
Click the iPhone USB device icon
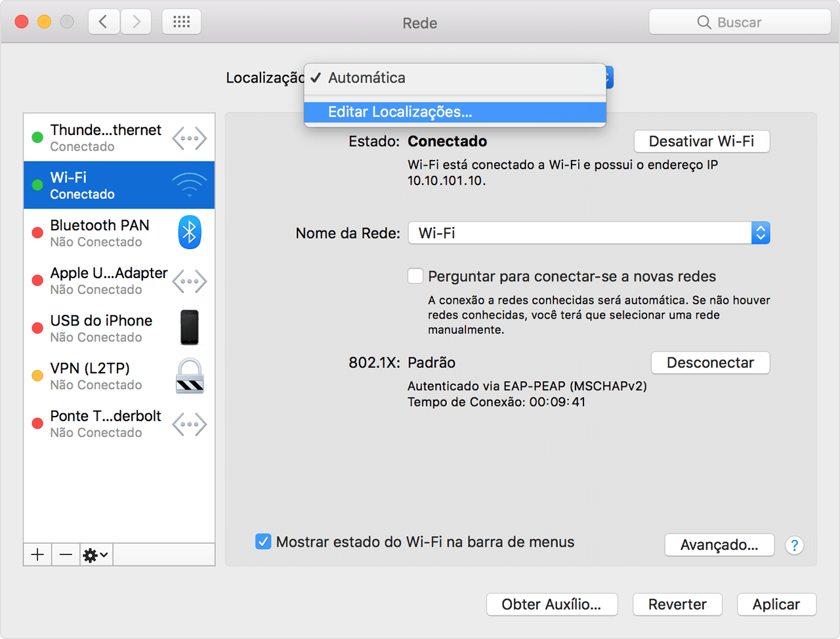190,327
